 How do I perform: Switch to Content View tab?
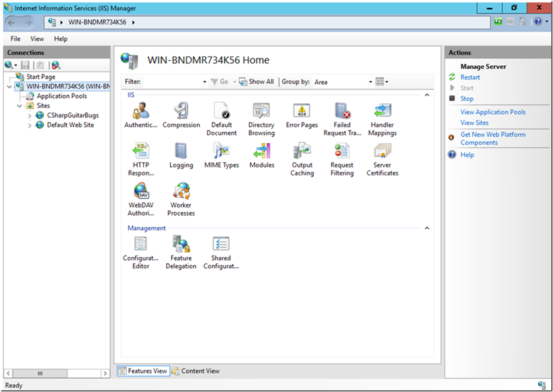(196, 371)
